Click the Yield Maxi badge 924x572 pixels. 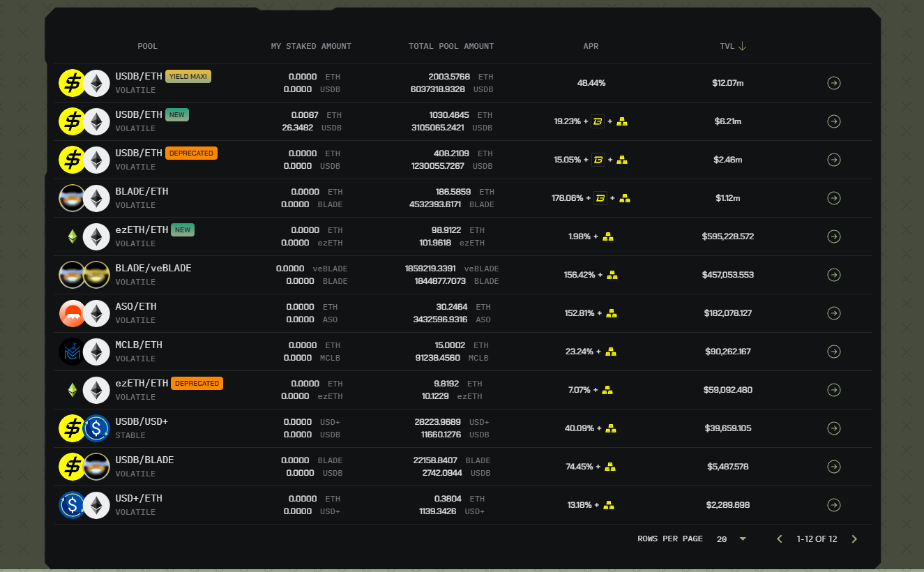click(x=188, y=76)
